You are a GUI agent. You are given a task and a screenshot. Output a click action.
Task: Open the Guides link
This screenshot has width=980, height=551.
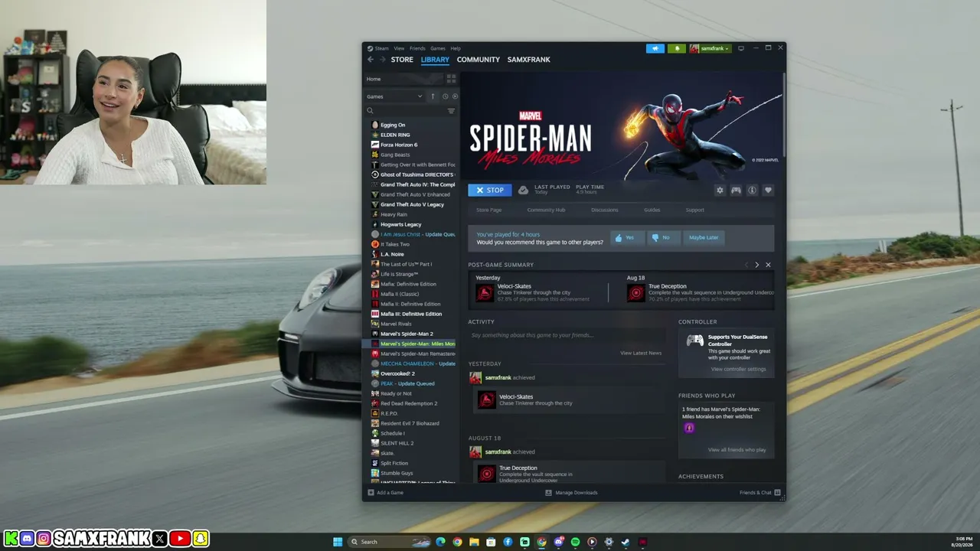(x=652, y=210)
